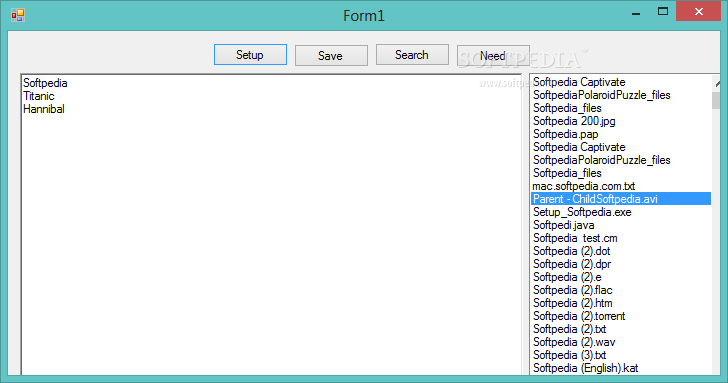728x383 pixels.
Task: Select the Softpedia 200.jpg list entry
Action: [621, 121]
